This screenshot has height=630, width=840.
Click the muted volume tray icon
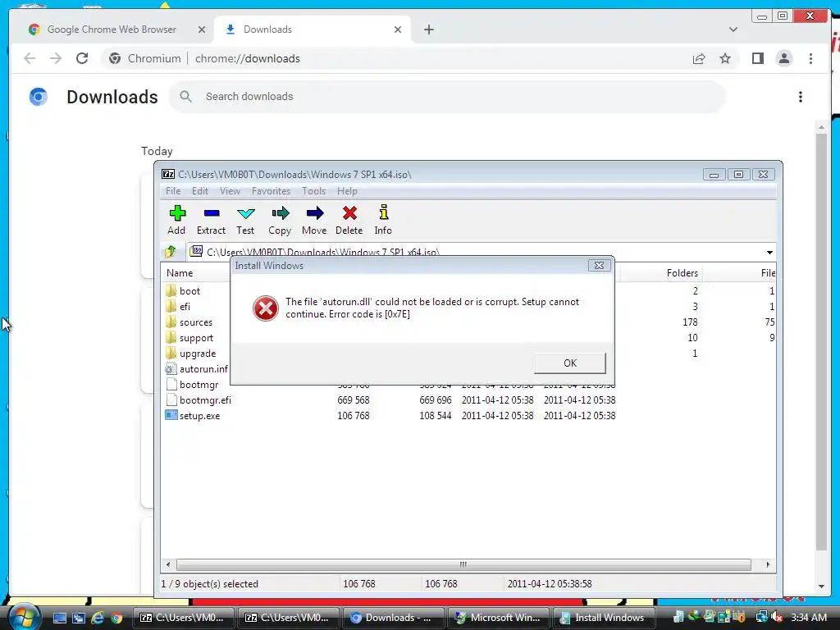777,618
